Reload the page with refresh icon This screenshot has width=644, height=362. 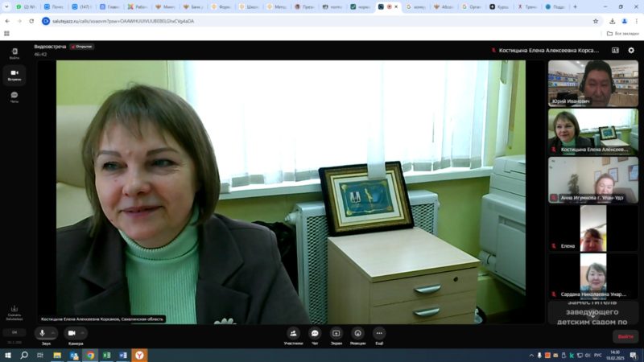click(31, 21)
